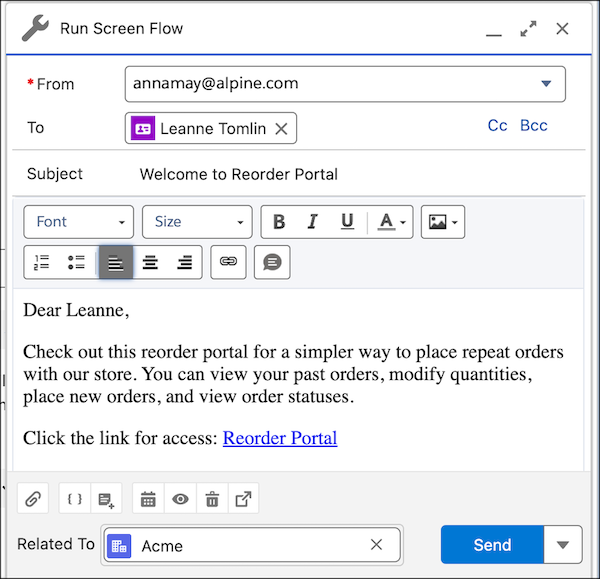
Task: Close the Run Screen Flow panel
Action: [x=562, y=29]
